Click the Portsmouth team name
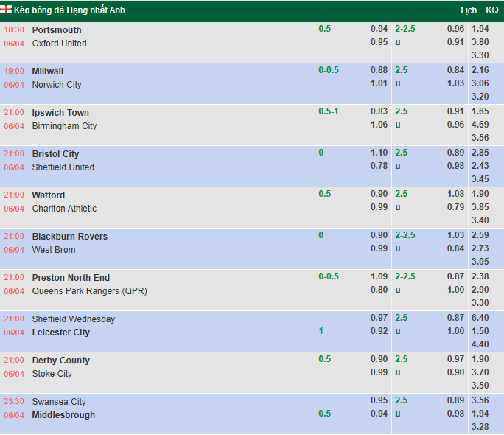 click(x=57, y=30)
